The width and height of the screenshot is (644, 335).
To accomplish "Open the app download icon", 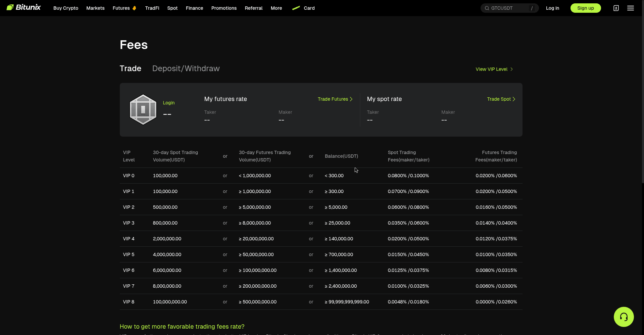I will coord(616,8).
